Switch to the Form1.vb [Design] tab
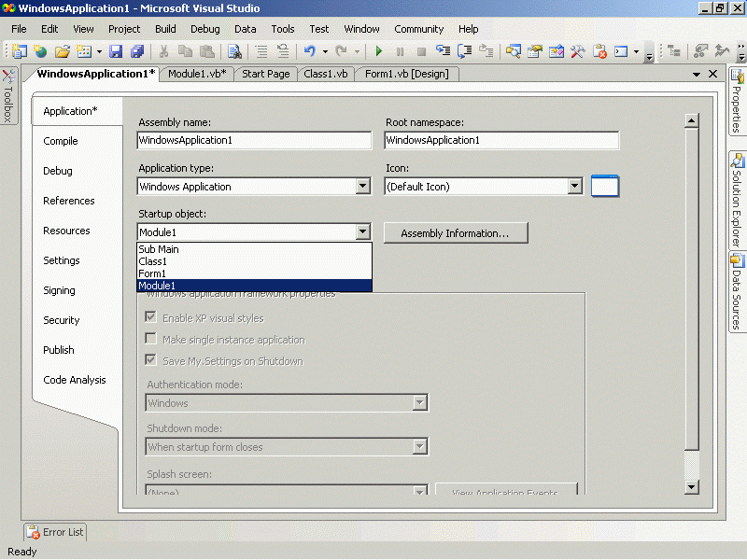This screenshot has width=747, height=560. [x=406, y=74]
